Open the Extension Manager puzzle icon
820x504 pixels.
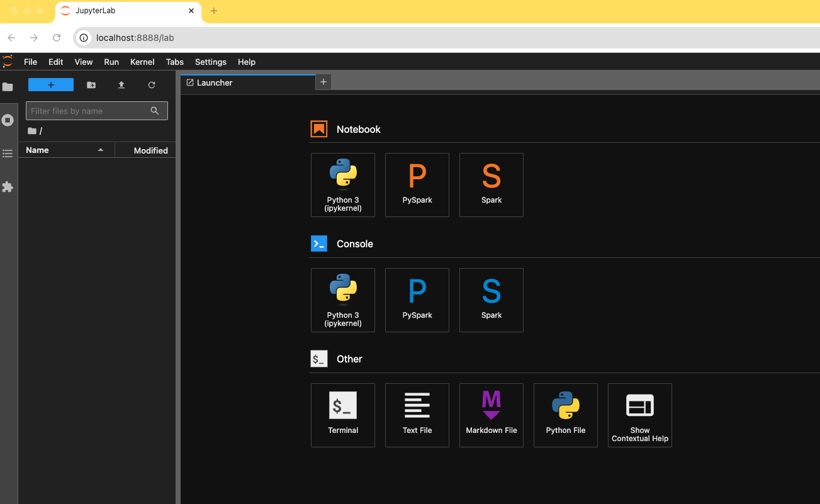(x=8, y=187)
